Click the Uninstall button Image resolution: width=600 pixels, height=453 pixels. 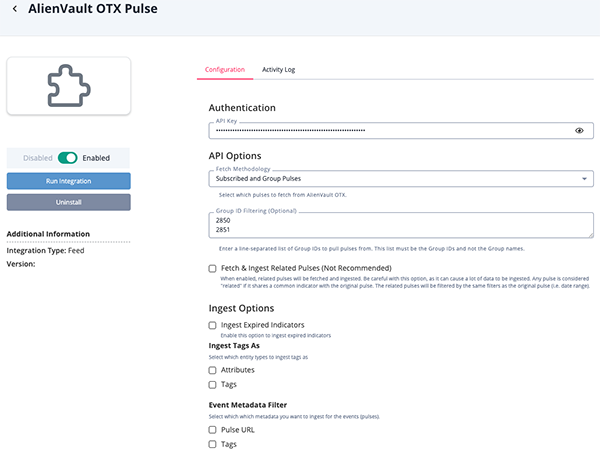tap(68, 202)
